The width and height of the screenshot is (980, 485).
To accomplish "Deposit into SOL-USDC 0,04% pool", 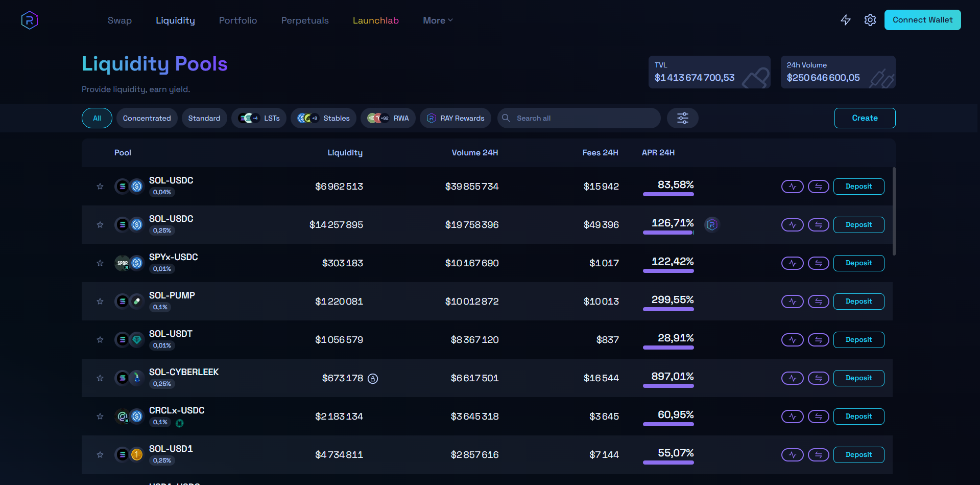I will 858,187.
